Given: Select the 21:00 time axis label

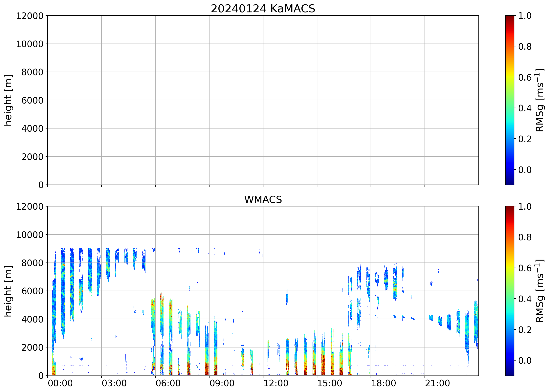Looking at the screenshot, I should click(x=437, y=383).
